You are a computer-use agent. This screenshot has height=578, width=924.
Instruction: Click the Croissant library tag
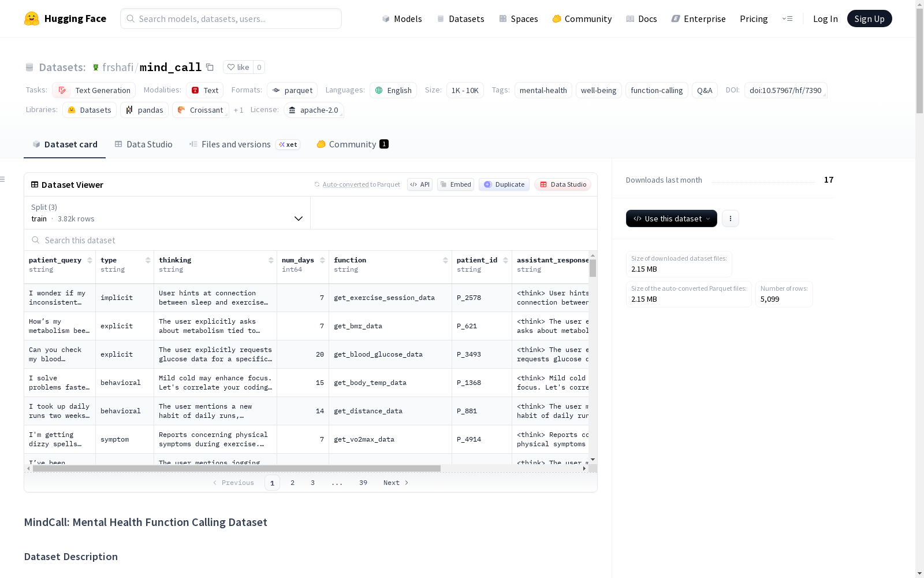200,110
